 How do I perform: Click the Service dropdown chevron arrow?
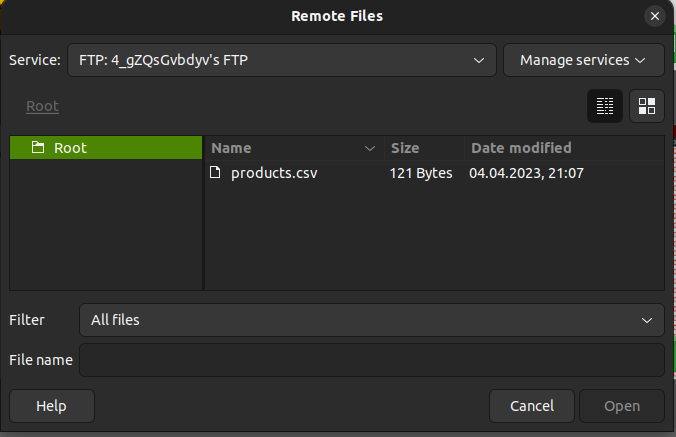pyautogui.click(x=479, y=60)
